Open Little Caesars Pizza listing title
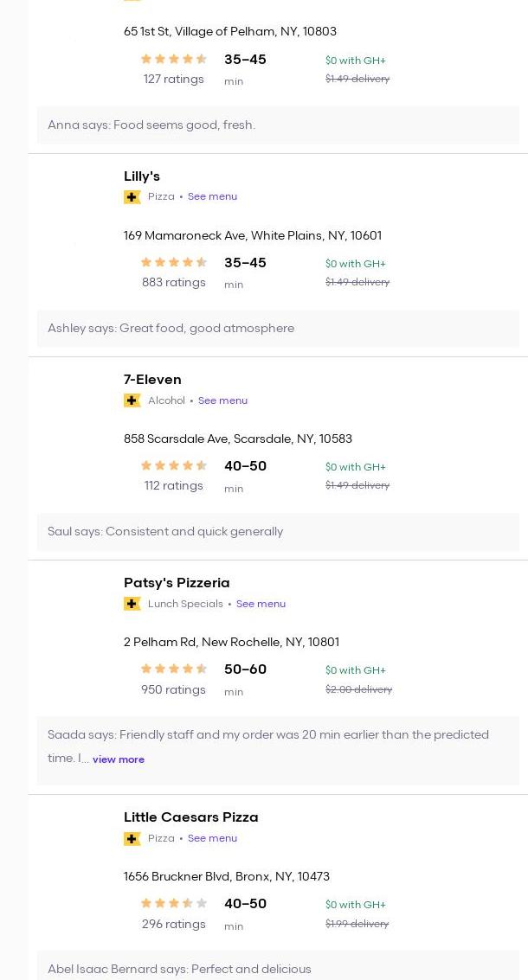The width and height of the screenshot is (528, 980). pyautogui.click(x=190, y=817)
